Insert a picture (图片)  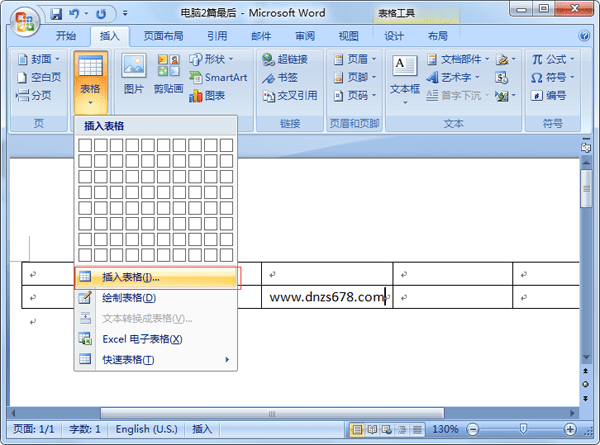point(134,74)
